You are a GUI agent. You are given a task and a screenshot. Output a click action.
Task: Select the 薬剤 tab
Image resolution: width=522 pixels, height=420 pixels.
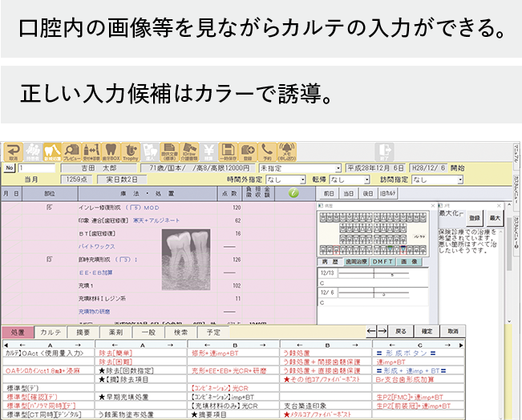pos(115,332)
